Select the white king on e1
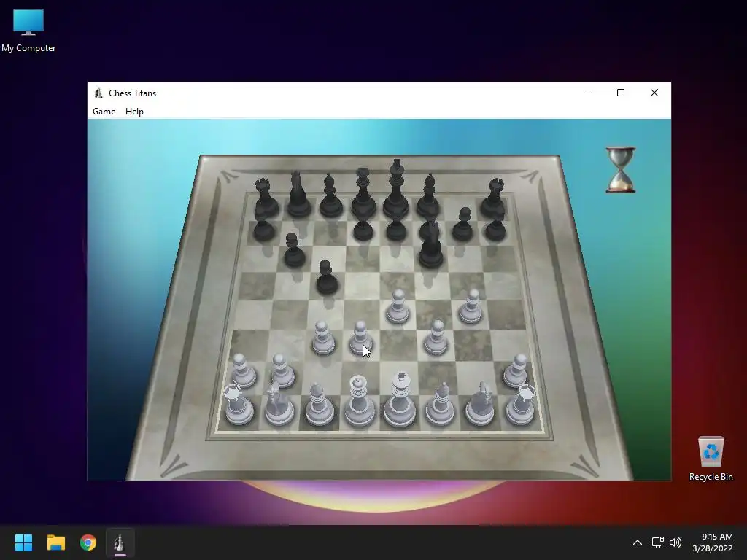747x560 pixels. 400,399
